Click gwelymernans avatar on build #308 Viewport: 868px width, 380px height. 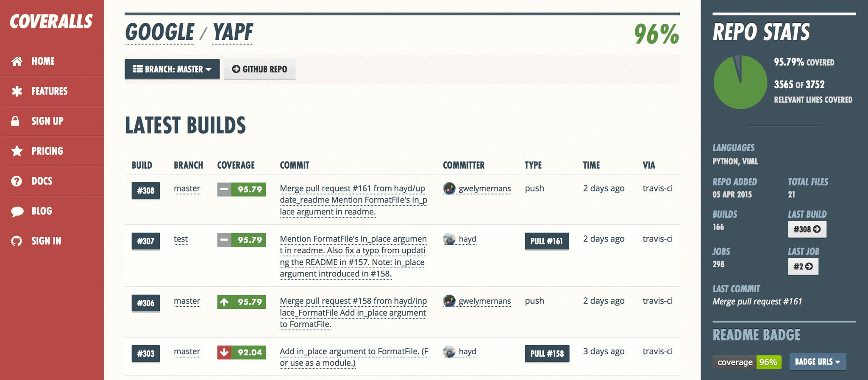tap(449, 188)
